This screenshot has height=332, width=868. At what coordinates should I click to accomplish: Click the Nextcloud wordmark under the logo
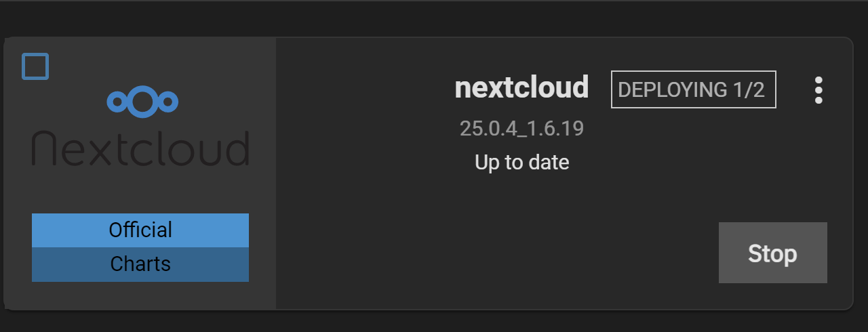pyautogui.click(x=140, y=149)
